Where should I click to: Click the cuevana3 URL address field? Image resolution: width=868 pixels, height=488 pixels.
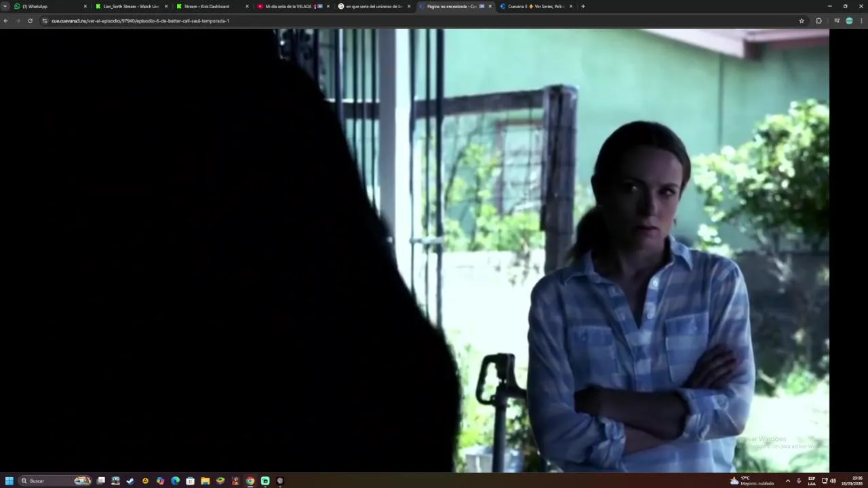pos(420,21)
